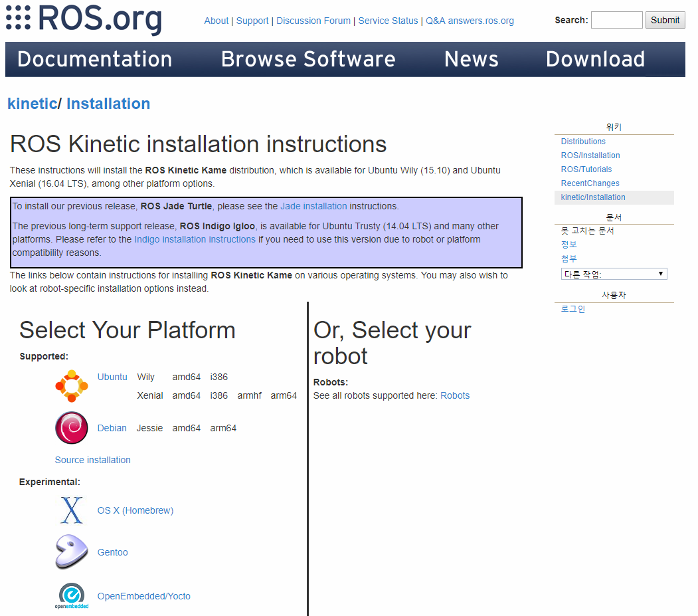Open the Source installation link
Image resolution: width=698 pixels, height=616 pixels.
92,460
